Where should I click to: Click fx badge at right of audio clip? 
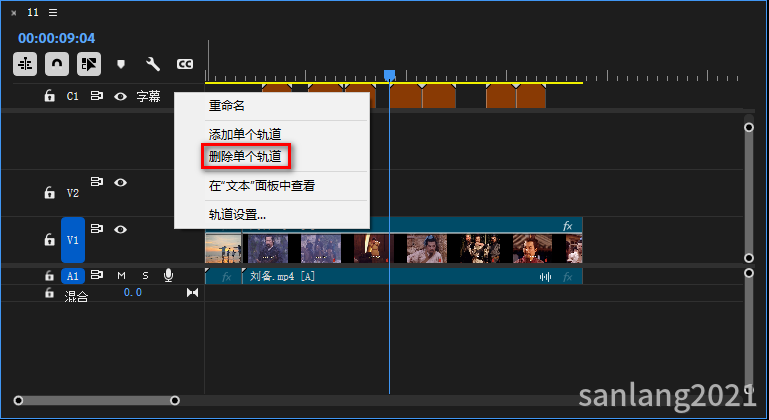coord(567,277)
